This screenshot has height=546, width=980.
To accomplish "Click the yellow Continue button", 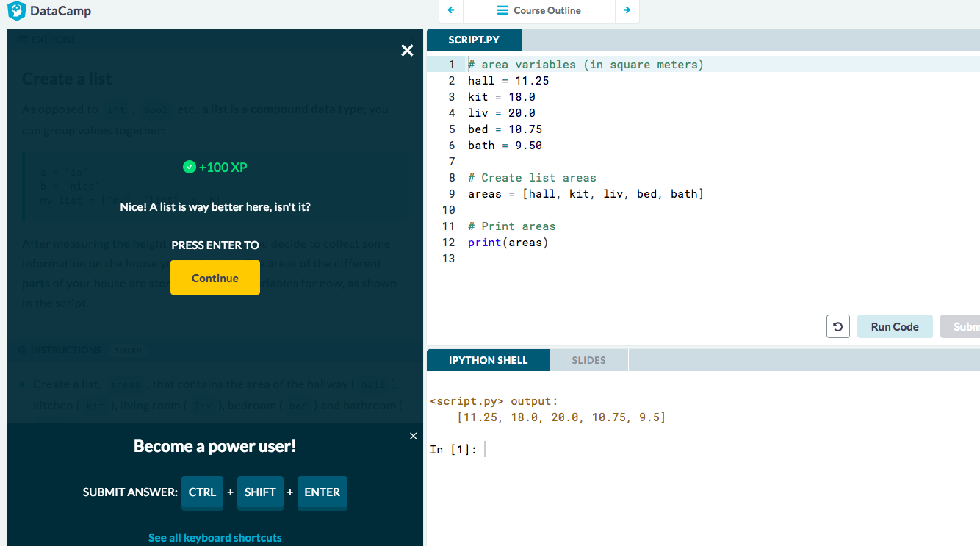I will tap(215, 278).
